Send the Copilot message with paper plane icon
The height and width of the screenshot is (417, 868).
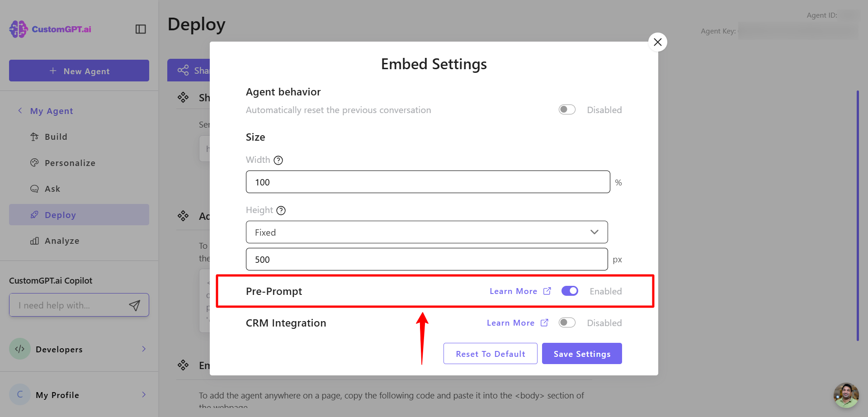click(x=134, y=305)
